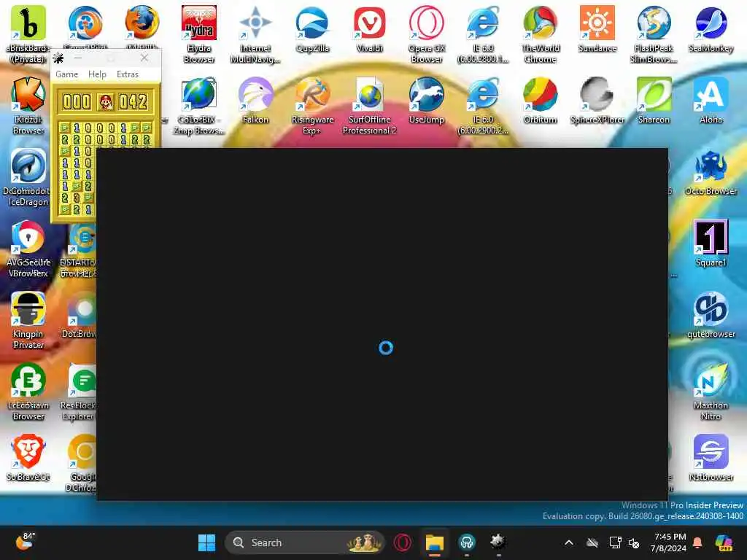Open the weather widget showing 84°

click(x=25, y=542)
